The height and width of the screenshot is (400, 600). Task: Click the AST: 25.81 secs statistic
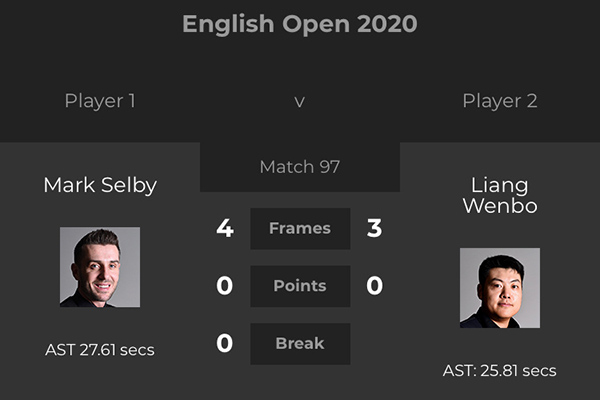point(500,371)
